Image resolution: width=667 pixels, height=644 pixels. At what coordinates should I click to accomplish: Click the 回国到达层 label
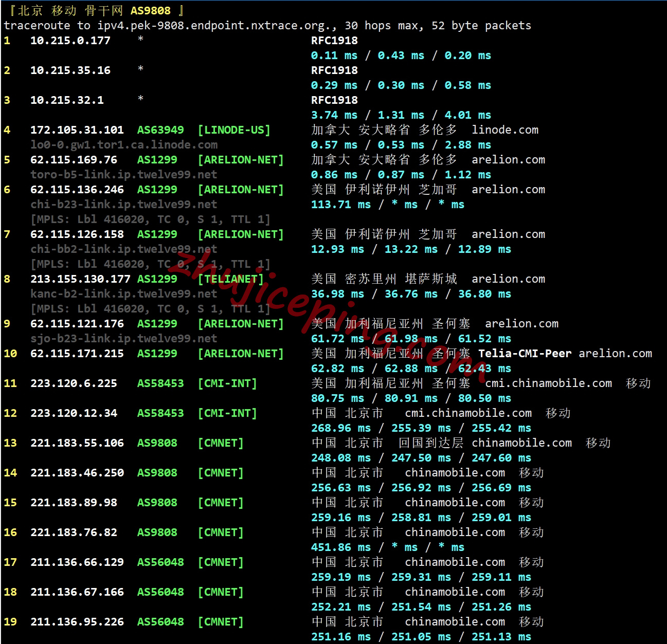coord(431,443)
